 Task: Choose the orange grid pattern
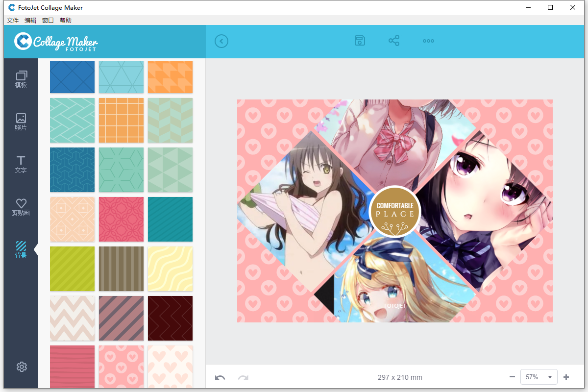point(121,121)
